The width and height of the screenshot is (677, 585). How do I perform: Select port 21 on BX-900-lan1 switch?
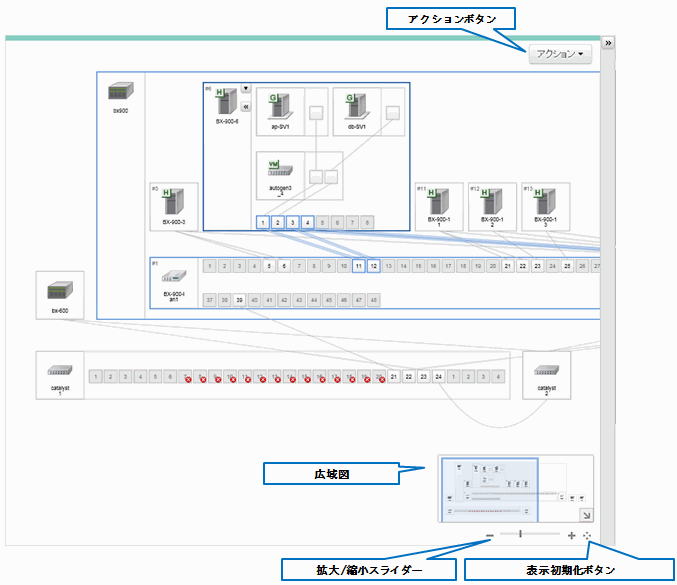[508, 266]
